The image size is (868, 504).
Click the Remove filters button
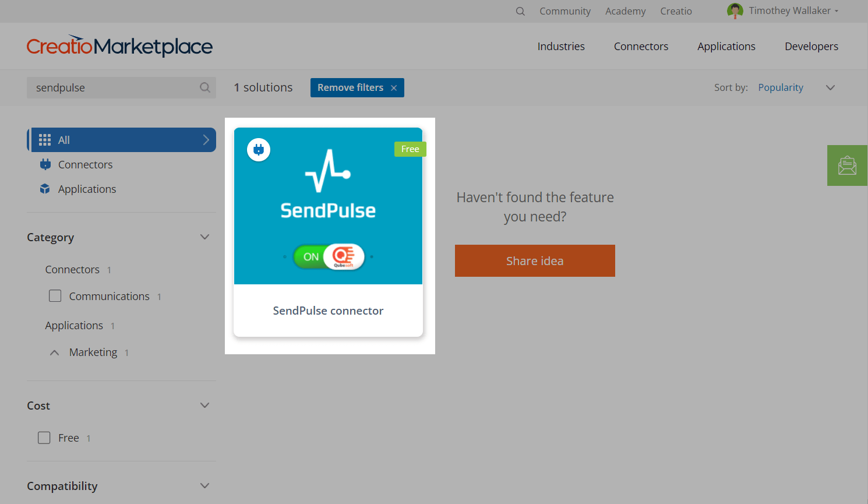(x=357, y=87)
